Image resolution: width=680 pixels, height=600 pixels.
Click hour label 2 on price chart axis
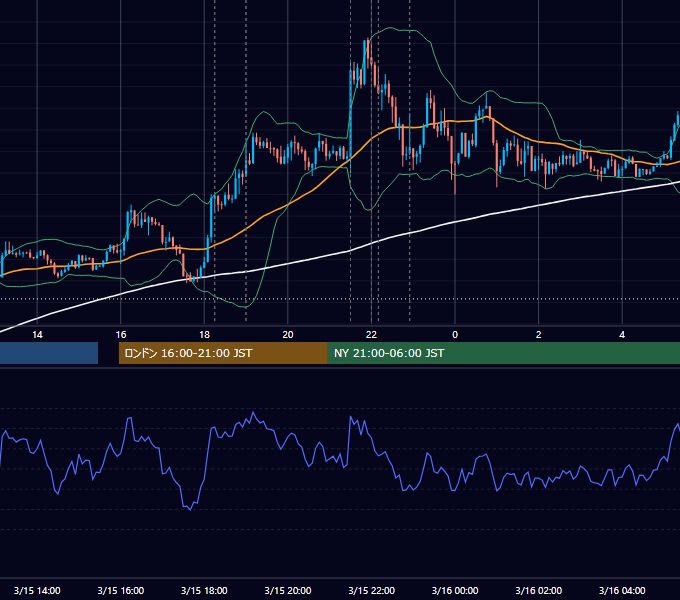click(x=538, y=335)
